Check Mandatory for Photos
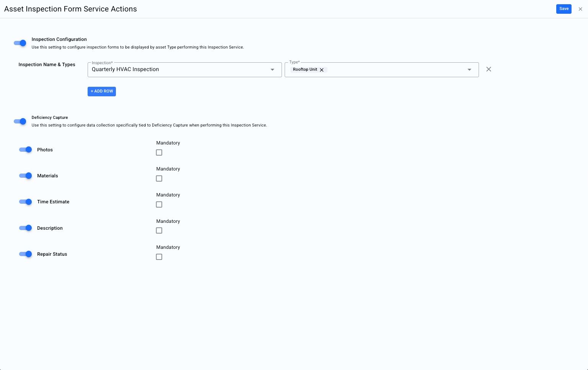 click(159, 153)
